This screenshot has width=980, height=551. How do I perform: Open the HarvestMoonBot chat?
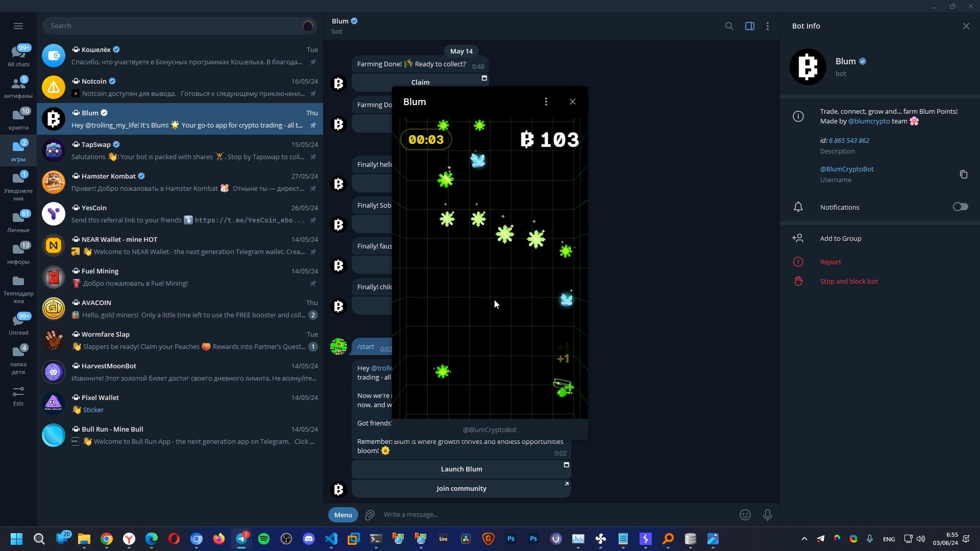(180, 372)
